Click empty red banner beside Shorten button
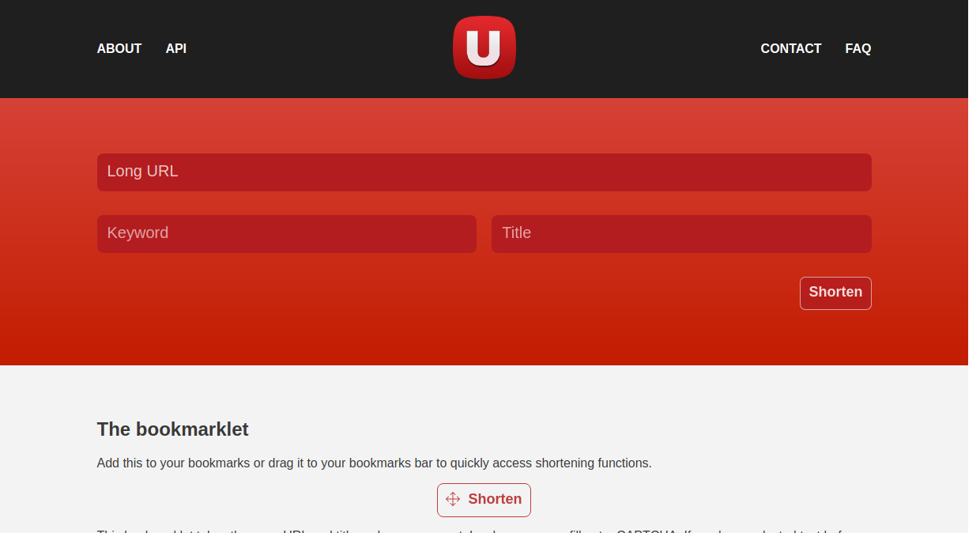This screenshot has width=980, height=533. click(x=443, y=293)
